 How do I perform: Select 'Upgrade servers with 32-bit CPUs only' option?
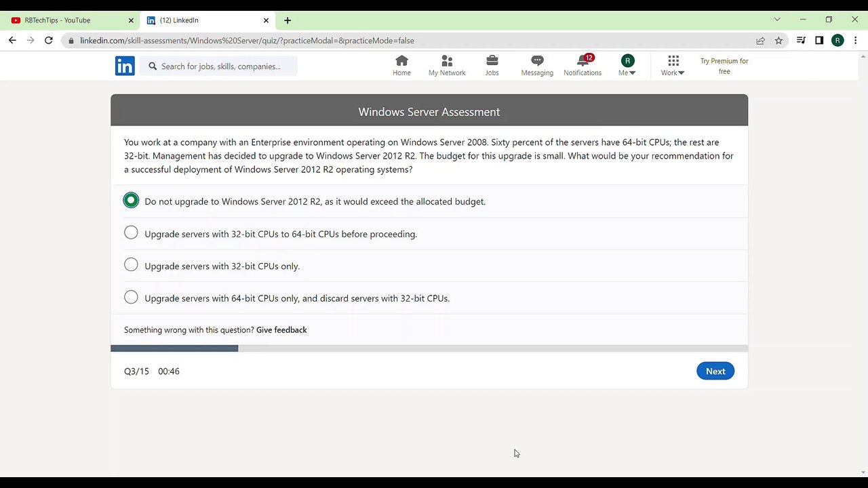[x=131, y=265]
